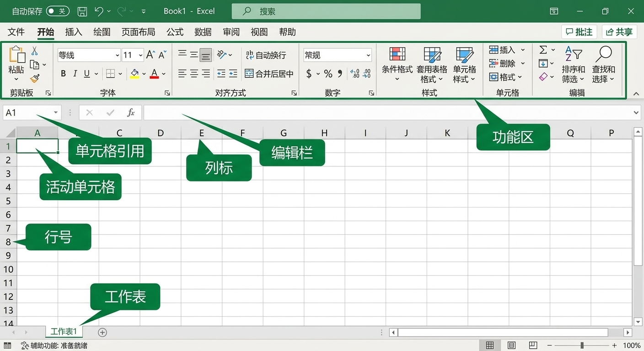This screenshot has width=644, height=351.
Task: Align text left
Action: tap(182, 74)
